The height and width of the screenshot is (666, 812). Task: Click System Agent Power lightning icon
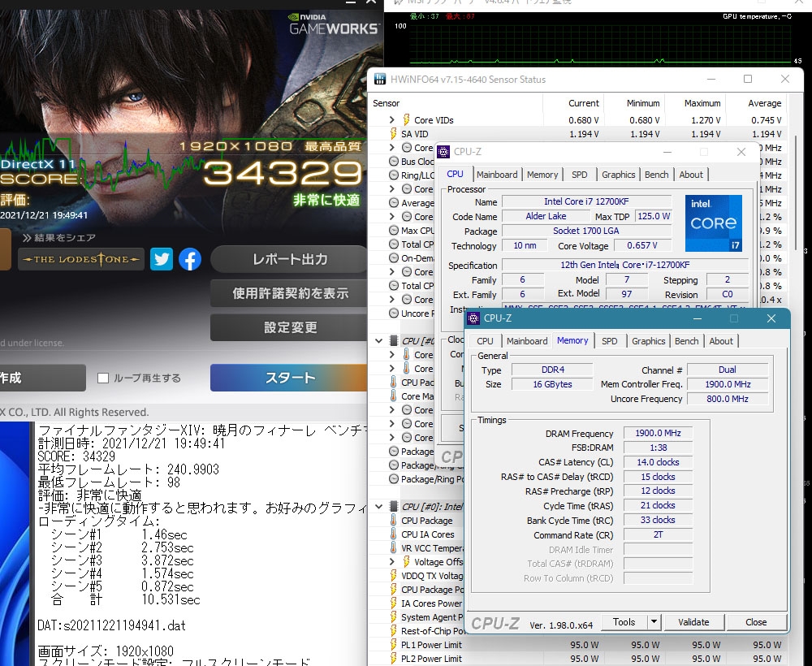click(x=394, y=616)
